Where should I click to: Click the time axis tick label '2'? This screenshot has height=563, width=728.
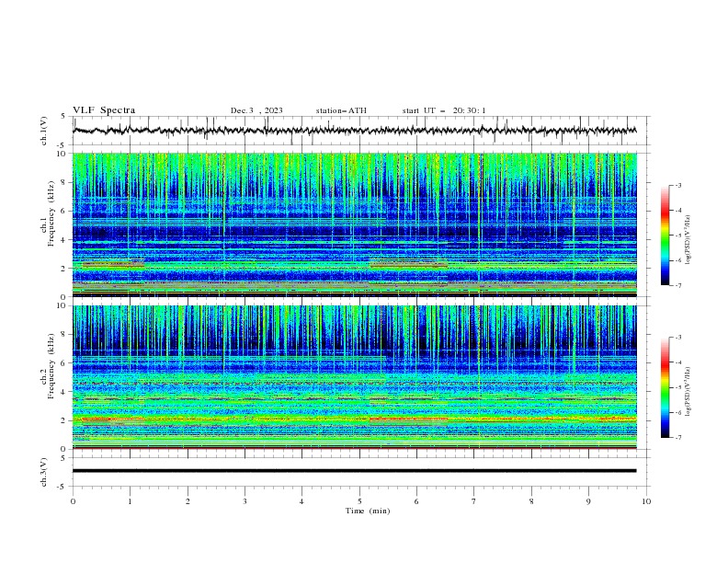[x=188, y=501]
